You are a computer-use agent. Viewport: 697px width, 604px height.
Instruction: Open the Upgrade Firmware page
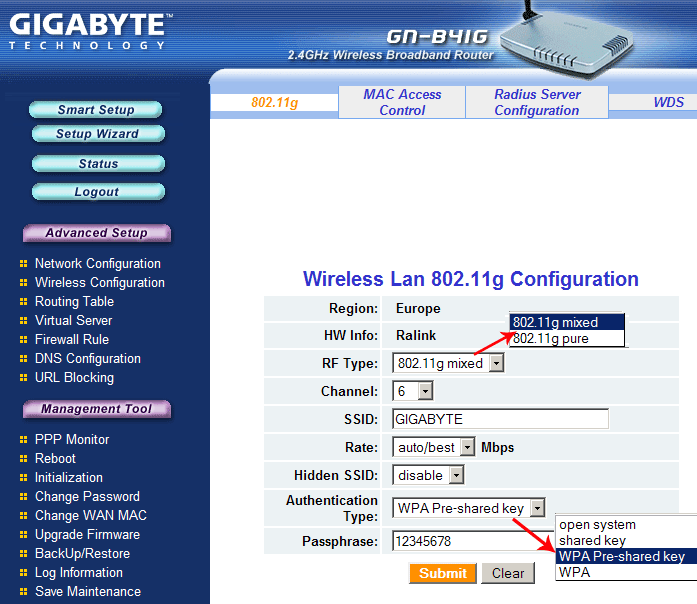point(87,534)
